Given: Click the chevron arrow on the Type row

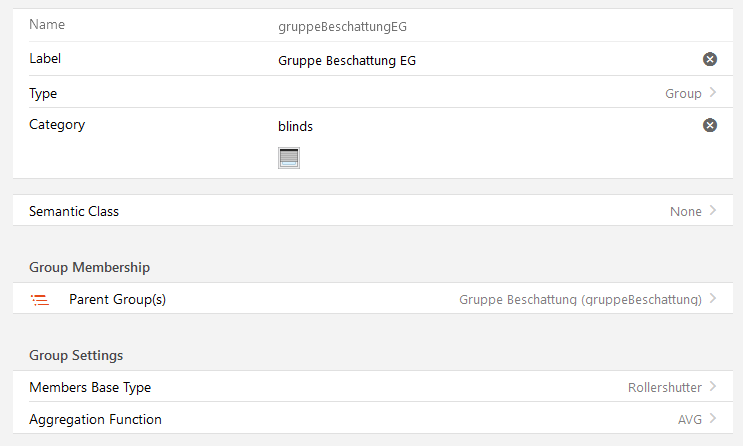Looking at the screenshot, I should point(713,93).
